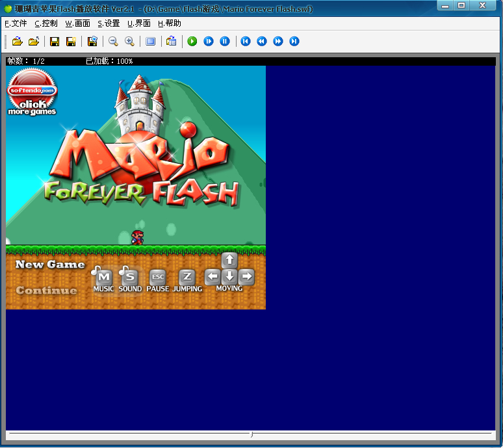This screenshot has width=503, height=448.
Task: Jump to the last frame button
Action: [x=294, y=42]
